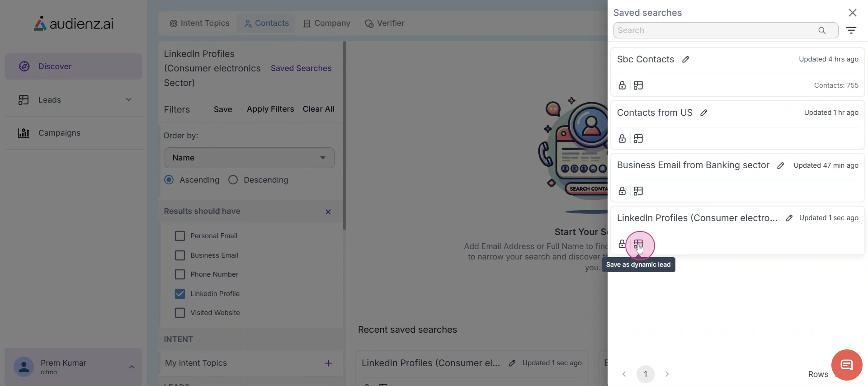The width and height of the screenshot is (868, 386).
Task: Open Business Email from Banking sector search
Action: point(693,165)
